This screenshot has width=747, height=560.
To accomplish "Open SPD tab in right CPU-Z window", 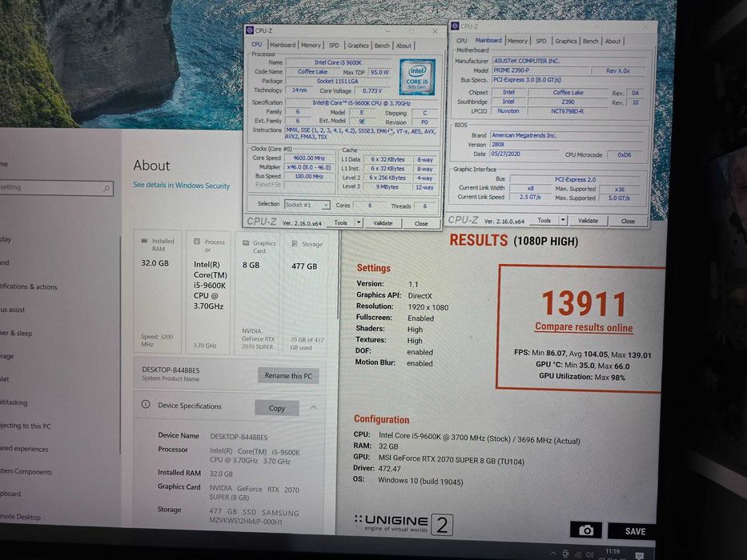I will pos(541,41).
